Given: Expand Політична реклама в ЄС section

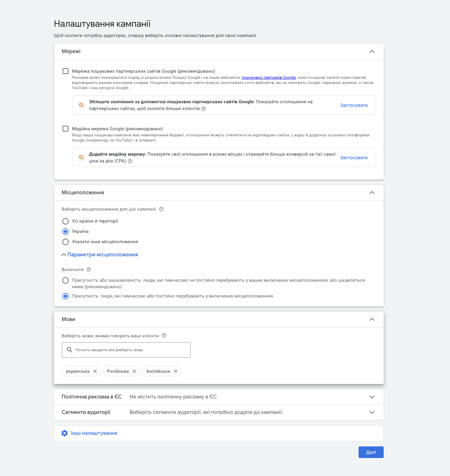Looking at the screenshot, I should [x=372, y=397].
